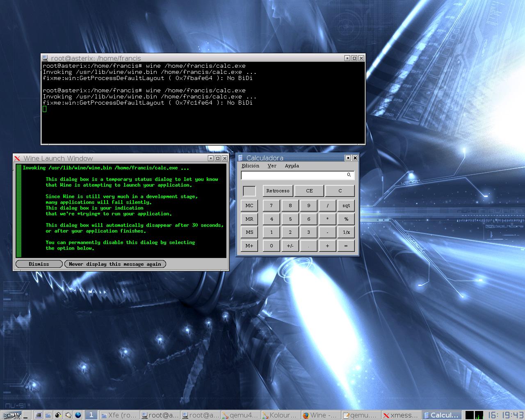Open the Ayuda menu in Calculadora
The height and width of the screenshot is (420, 525).
292,166
